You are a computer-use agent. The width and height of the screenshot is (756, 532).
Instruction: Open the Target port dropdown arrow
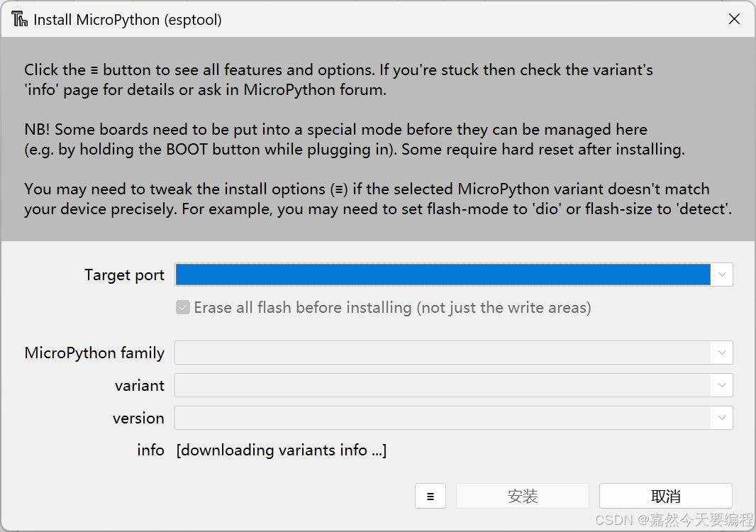pyautogui.click(x=722, y=275)
